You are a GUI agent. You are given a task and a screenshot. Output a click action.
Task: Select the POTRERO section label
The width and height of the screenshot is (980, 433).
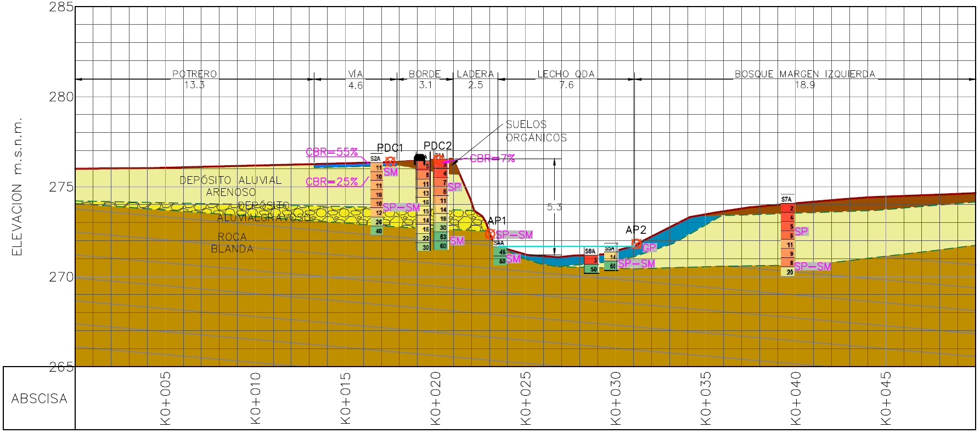(195, 74)
